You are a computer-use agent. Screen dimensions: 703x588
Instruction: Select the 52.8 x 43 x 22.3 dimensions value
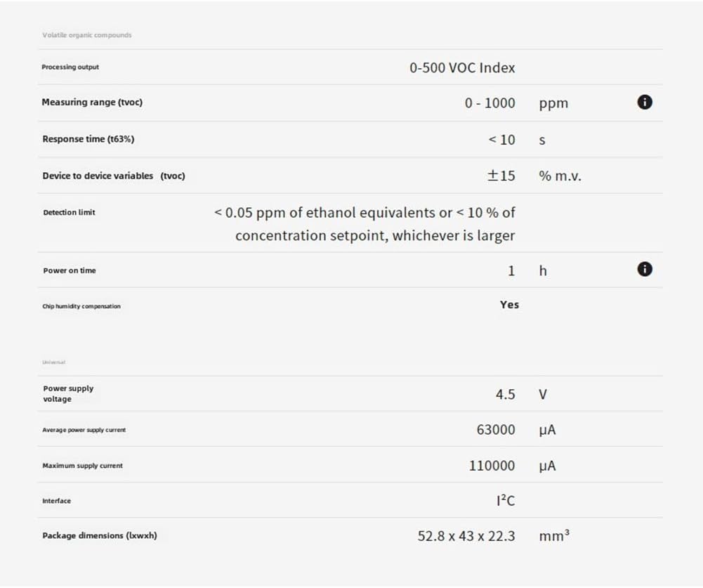point(466,536)
